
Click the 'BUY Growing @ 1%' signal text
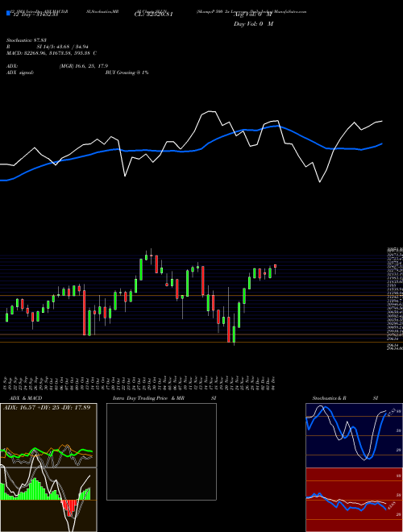point(127,73)
